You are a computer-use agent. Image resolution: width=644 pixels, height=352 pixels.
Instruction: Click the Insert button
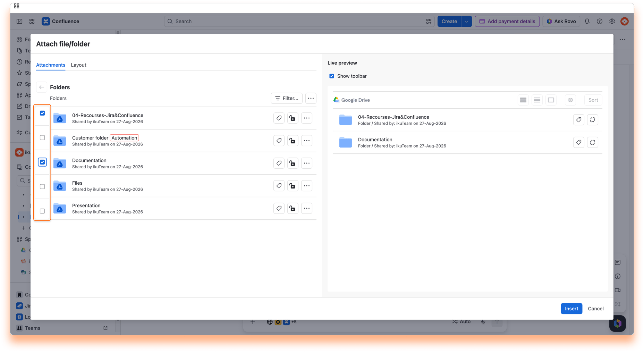[x=571, y=309]
